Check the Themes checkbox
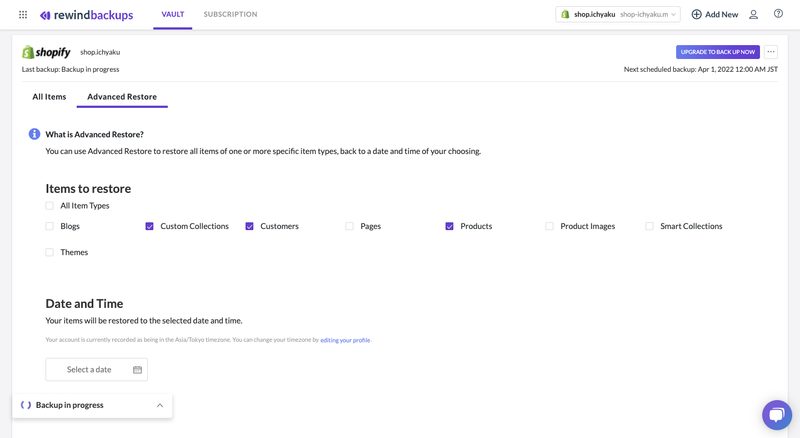The width and height of the screenshot is (800, 438). click(49, 252)
